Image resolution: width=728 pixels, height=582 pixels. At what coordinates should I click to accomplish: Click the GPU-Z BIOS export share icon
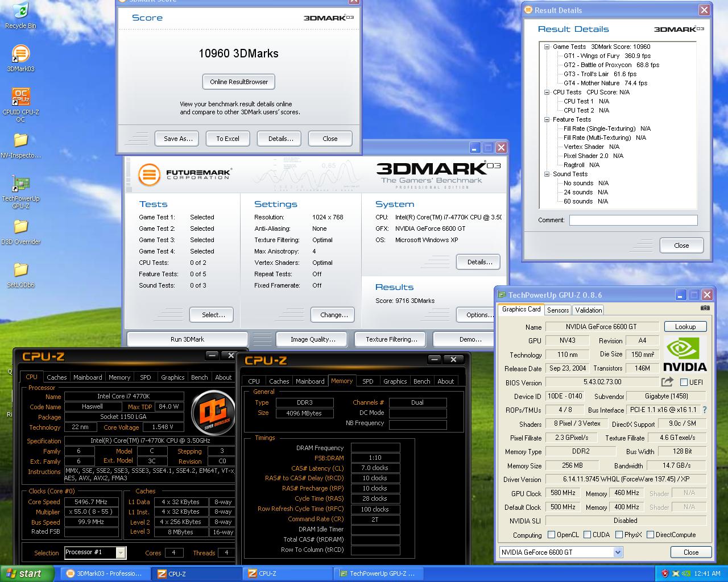click(668, 382)
